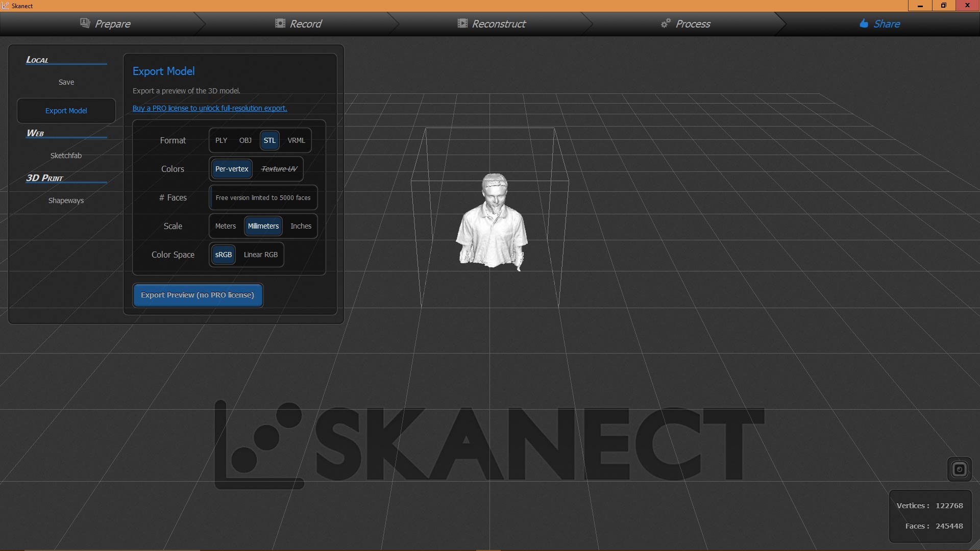Set scale to Inches
The image size is (980, 551).
coord(301,226)
